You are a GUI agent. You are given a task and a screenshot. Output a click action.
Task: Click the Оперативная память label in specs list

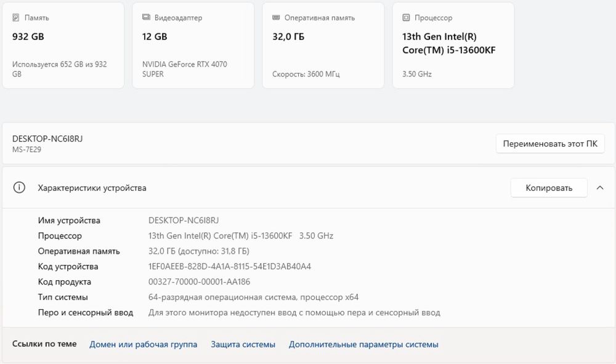tap(79, 251)
